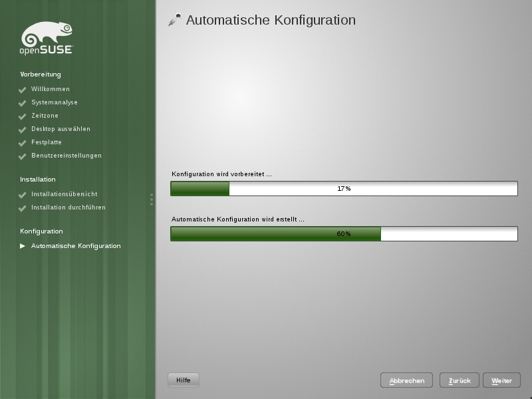
Task: Go back with the Zurück button
Action: (x=460, y=380)
